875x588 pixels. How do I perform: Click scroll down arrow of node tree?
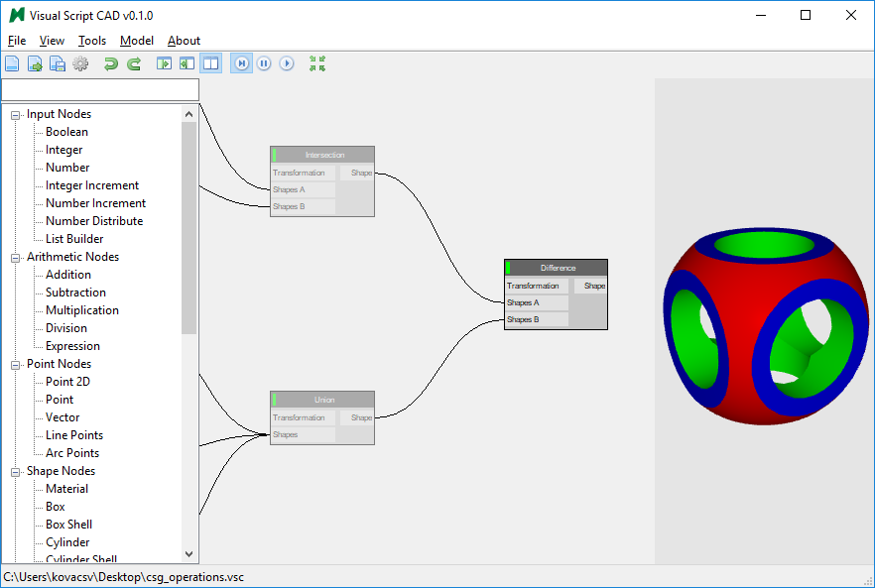click(188, 554)
